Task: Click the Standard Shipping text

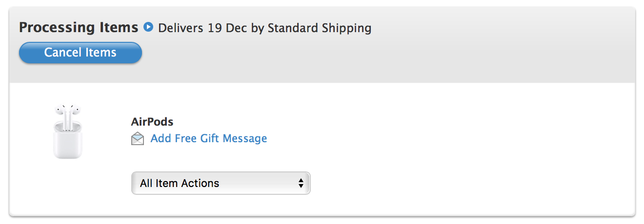Action: point(320,28)
